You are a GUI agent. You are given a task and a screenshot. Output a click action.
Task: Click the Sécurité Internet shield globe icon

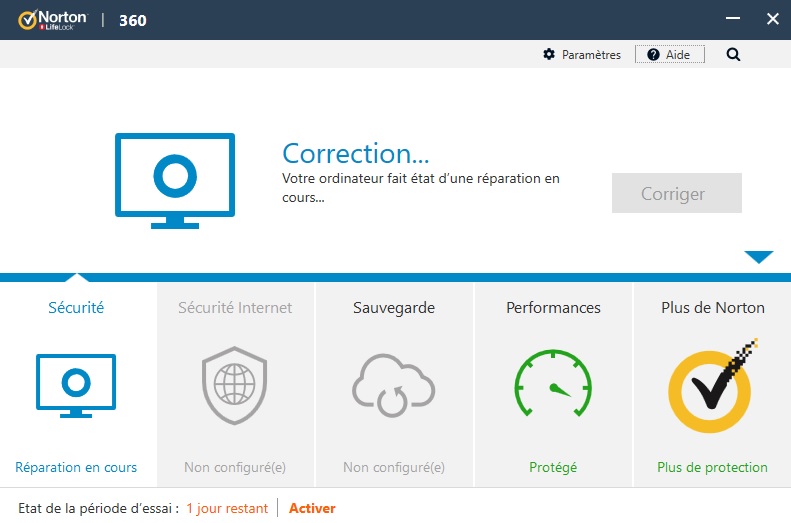(x=235, y=385)
